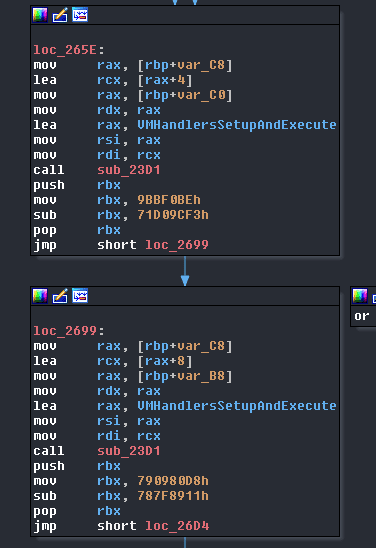The height and width of the screenshot is (548, 376).
Task: Click VMHandlersSetupAndExecute in the loc_265E block
Action: 237,125
